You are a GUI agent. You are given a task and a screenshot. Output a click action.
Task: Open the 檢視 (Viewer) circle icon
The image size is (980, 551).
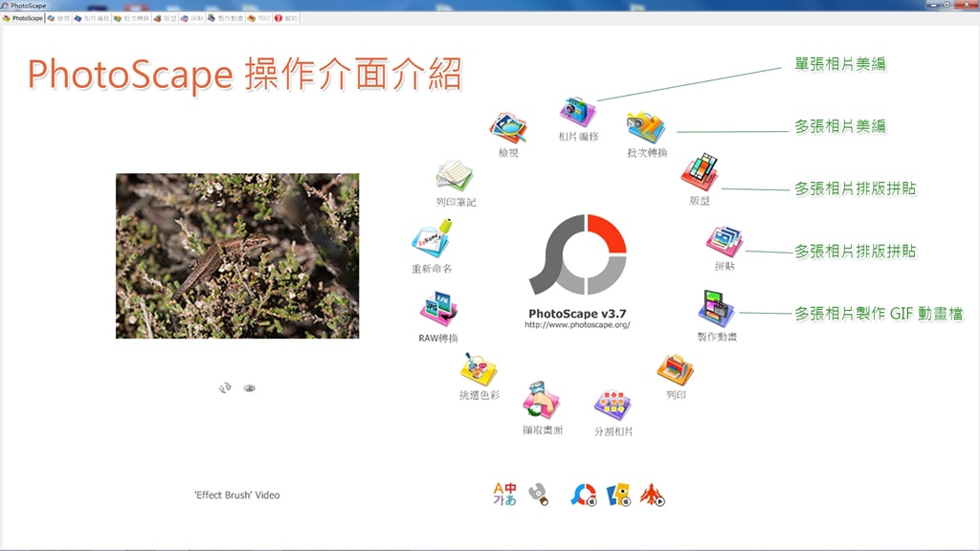(508, 129)
